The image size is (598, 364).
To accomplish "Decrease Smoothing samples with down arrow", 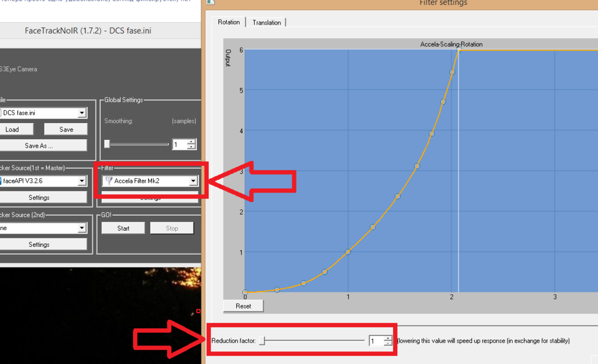I will coord(191,147).
